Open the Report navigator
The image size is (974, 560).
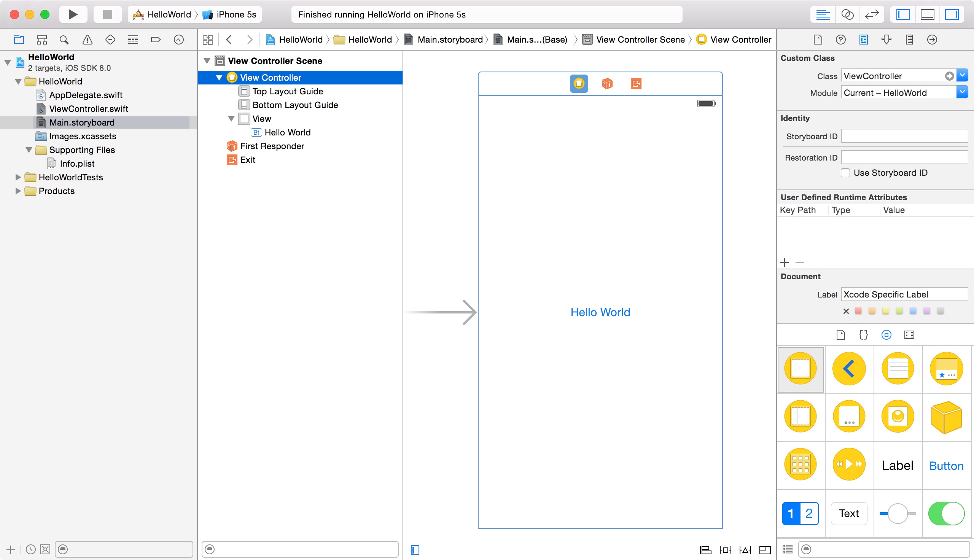pos(178,40)
